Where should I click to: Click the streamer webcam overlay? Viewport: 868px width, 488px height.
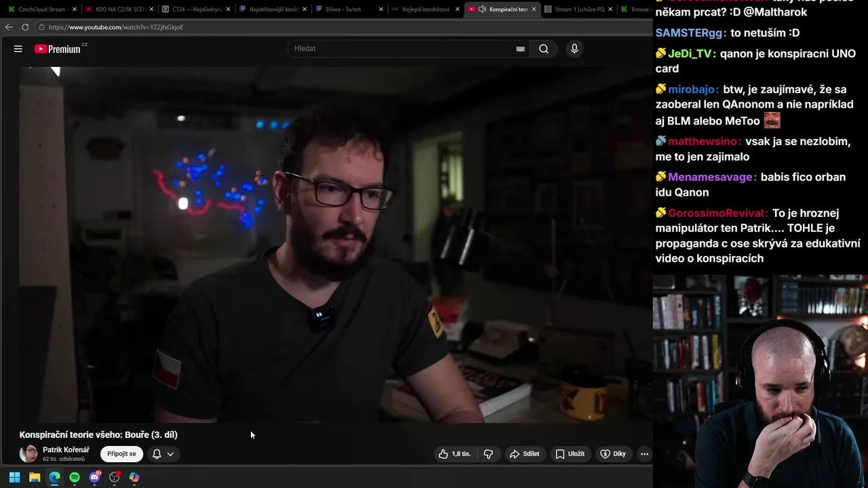pos(760,382)
